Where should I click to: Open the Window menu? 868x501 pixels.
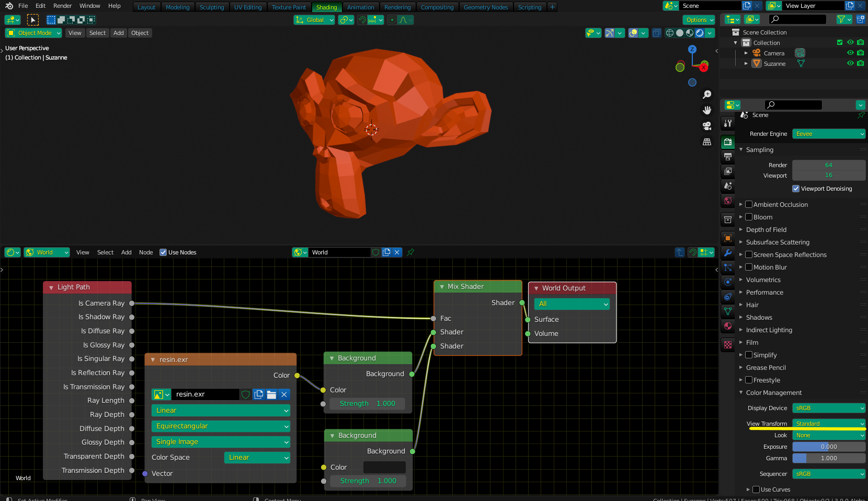89,6
